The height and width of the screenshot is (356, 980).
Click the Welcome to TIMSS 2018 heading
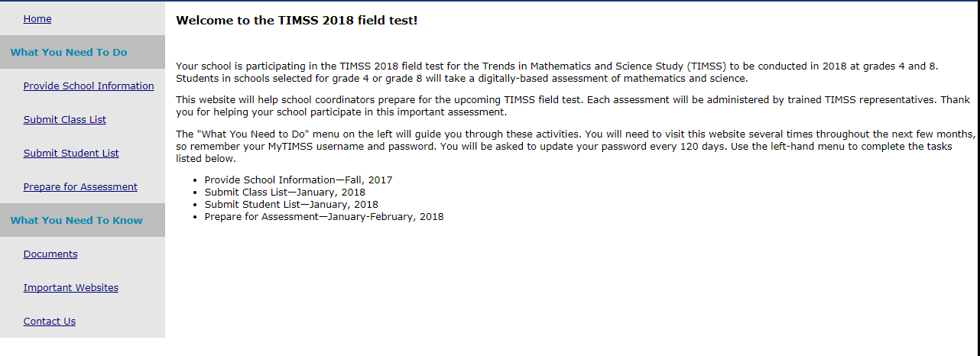click(297, 21)
